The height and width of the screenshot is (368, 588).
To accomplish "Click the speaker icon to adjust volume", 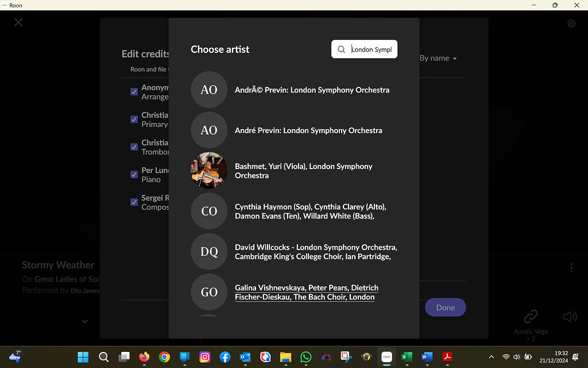I will 570,316.
